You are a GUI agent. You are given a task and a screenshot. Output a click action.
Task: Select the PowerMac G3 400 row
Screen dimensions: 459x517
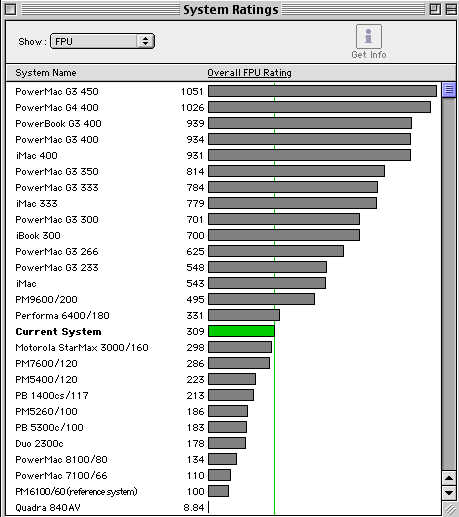[x=223, y=139]
